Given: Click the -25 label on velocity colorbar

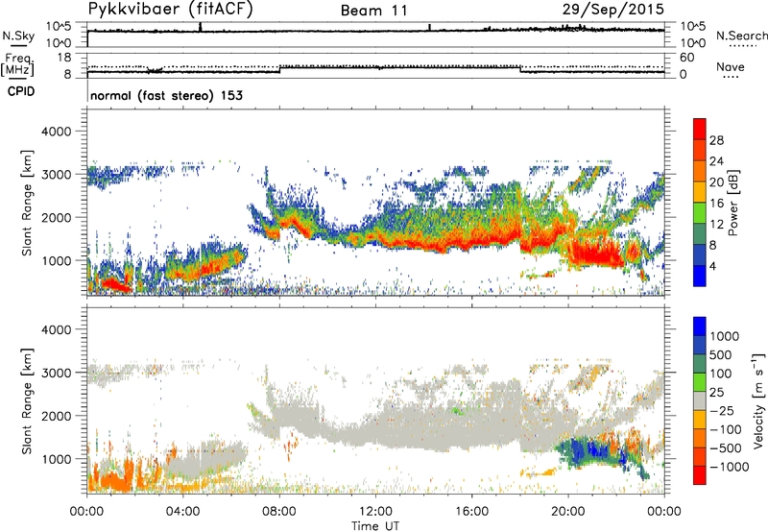Looking at the screenshot, I should (x=722, y=410).
